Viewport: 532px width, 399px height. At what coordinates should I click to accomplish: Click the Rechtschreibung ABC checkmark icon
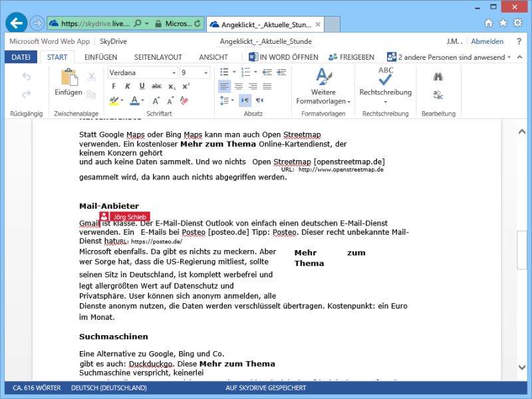pyautogui.click(x=386, y=76)
